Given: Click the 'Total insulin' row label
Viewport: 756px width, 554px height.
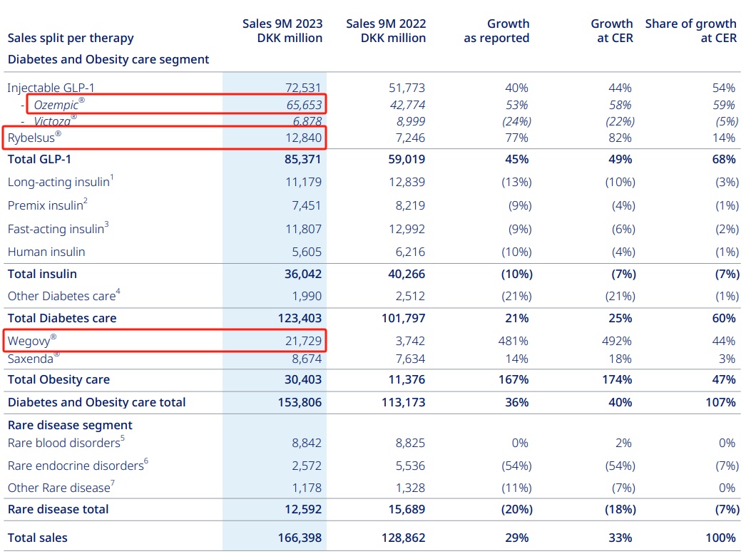Looking at the screenshot, I should point(42,274).
